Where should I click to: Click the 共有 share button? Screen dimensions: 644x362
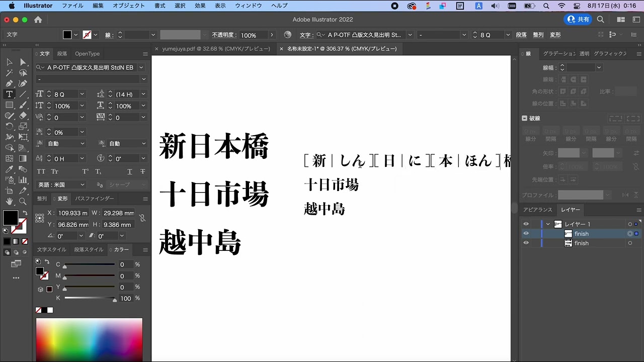tap(578, 20)
